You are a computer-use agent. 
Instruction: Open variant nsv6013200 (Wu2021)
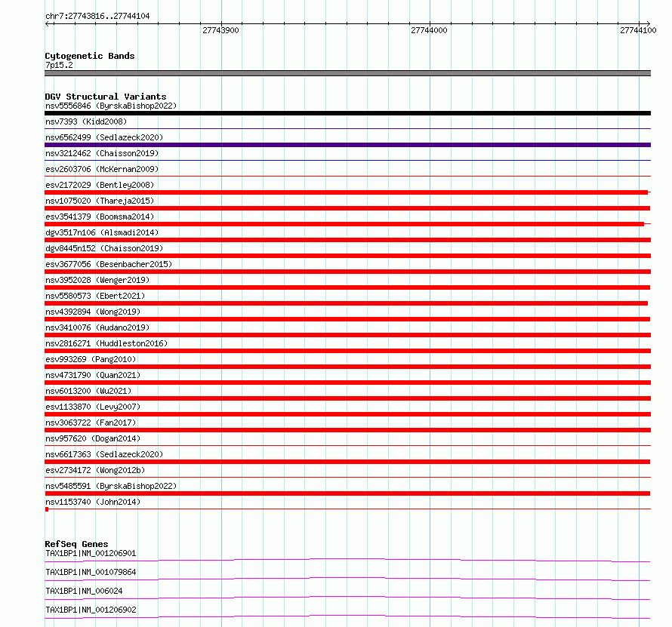88,391
